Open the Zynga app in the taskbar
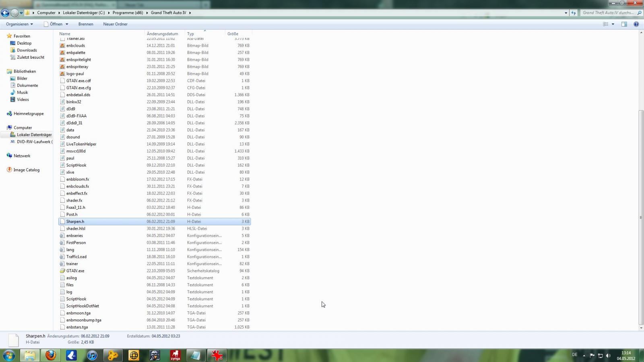 point(175,356)
